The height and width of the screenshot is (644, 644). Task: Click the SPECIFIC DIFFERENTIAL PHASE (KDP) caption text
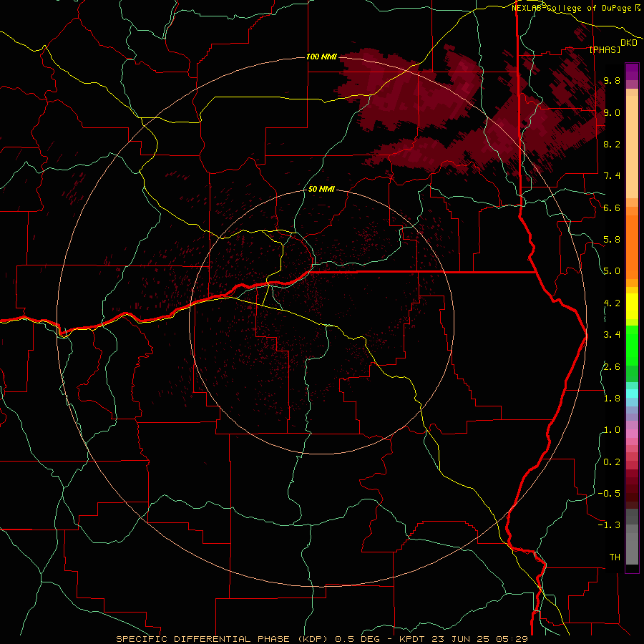click(223, 639)
